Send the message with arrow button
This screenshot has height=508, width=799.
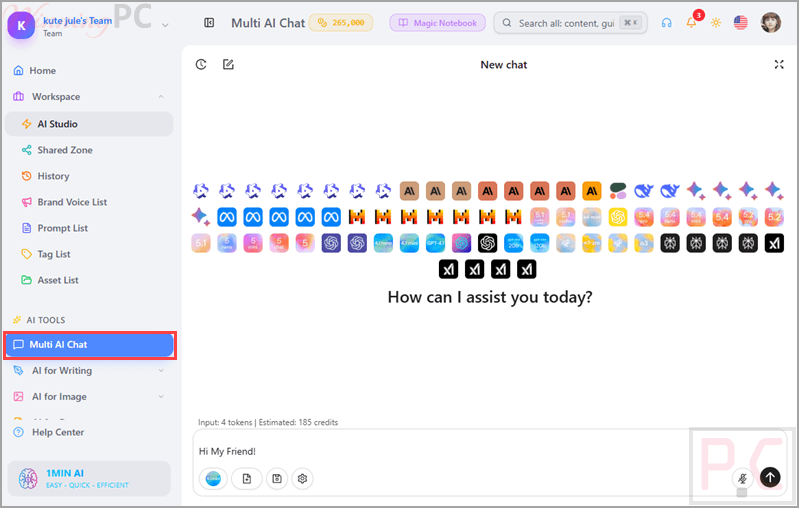click(770, 477)
